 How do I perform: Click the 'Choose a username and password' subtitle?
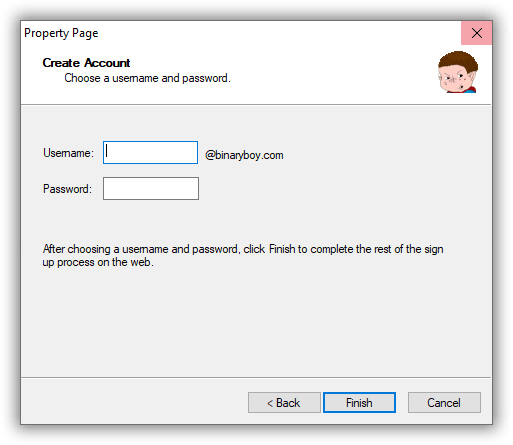(x=147, y=78)
